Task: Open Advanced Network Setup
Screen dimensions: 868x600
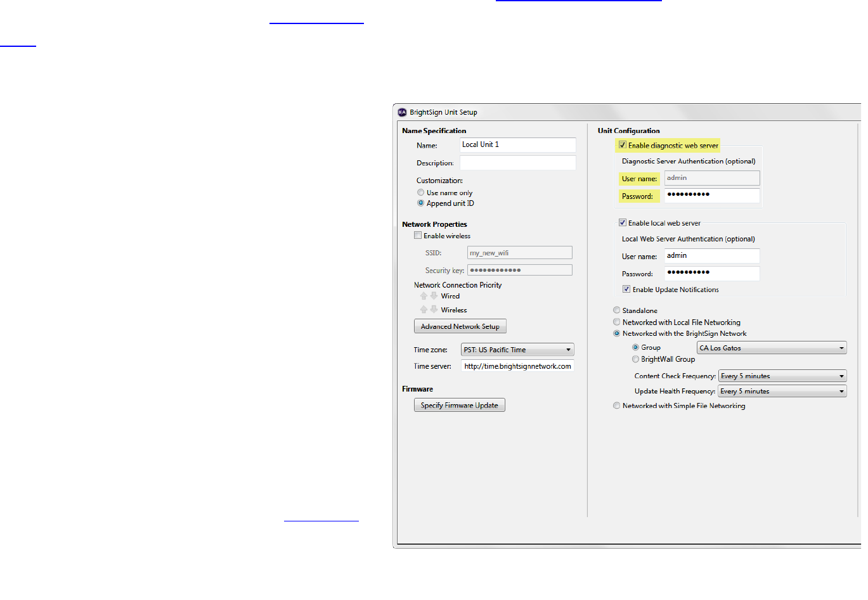Action: pos(460,326)
